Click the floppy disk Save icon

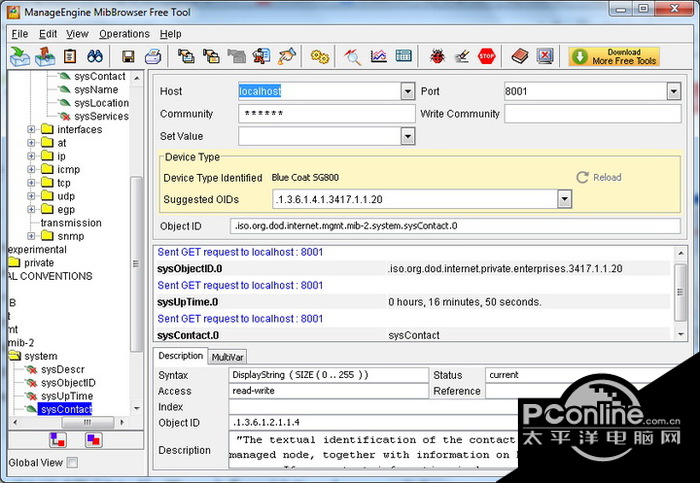point(128,56)
